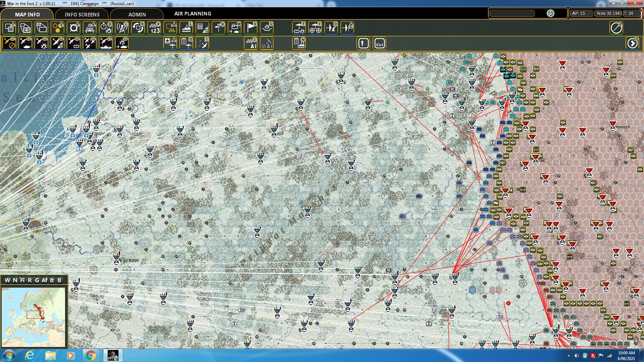Toggle the factory locations overlay icon

pos(186,28)
